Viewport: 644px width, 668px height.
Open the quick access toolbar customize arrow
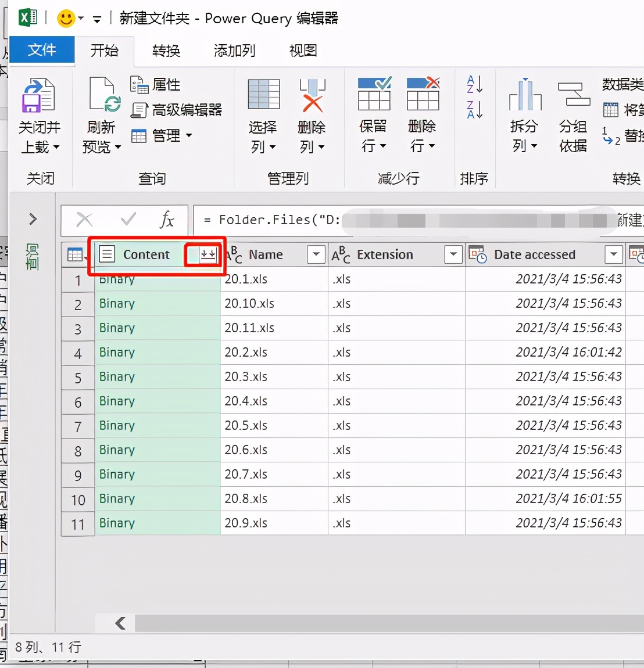pos(97,19)
